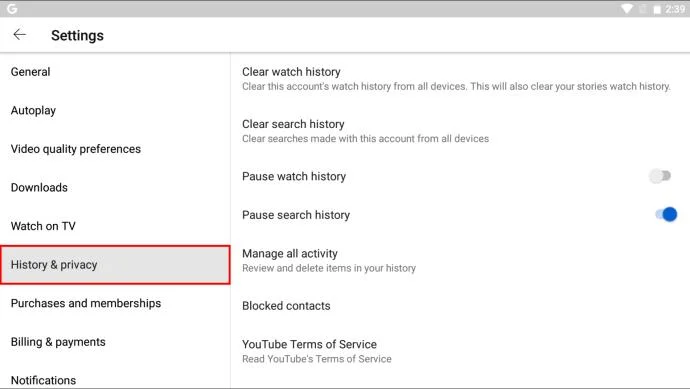Tap Clear search history option
Image resolution: width=690 pixels, height=389 pixels.
pyautogui.click(x=460, y=131)
